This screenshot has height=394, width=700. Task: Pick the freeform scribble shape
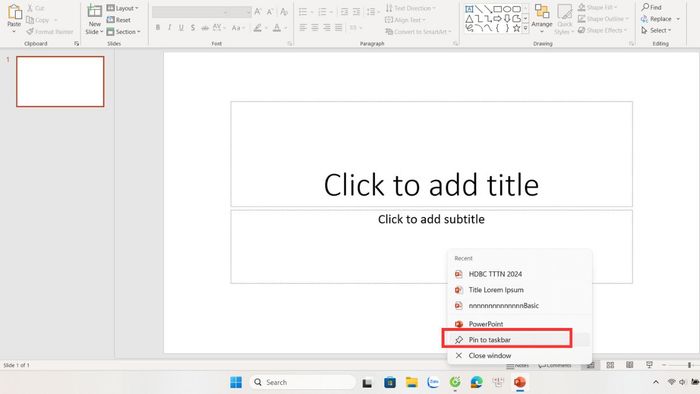pyautogui.click(x=469, y=28)
